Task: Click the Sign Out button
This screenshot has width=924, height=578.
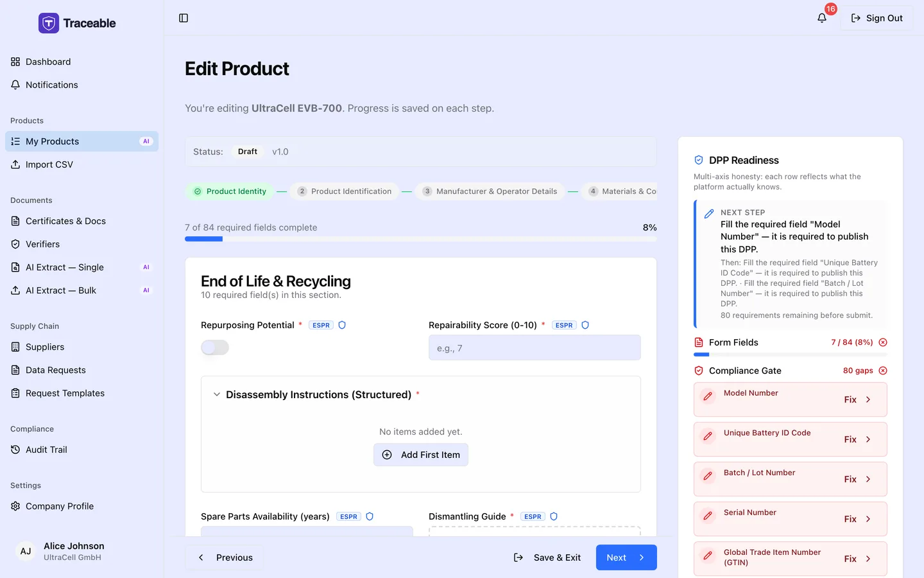Action: pos(877,18)
